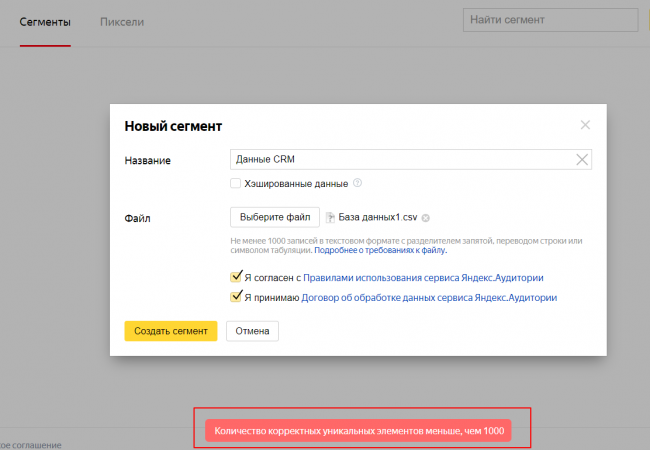Viewport: 650px width, 450px height.
Task: Open the Правилами использования сервиса Яндекс.Аудитории link
Action: [424, 277]
